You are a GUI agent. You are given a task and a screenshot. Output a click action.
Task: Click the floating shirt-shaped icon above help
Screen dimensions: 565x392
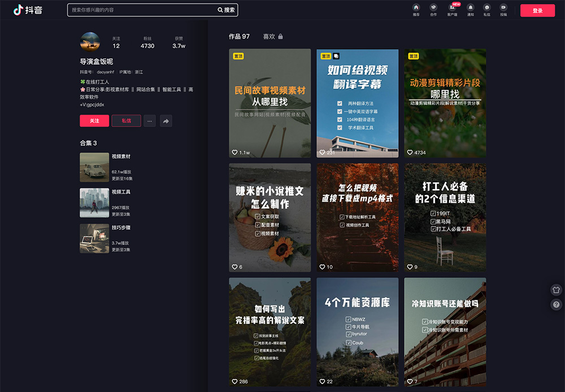557,290
